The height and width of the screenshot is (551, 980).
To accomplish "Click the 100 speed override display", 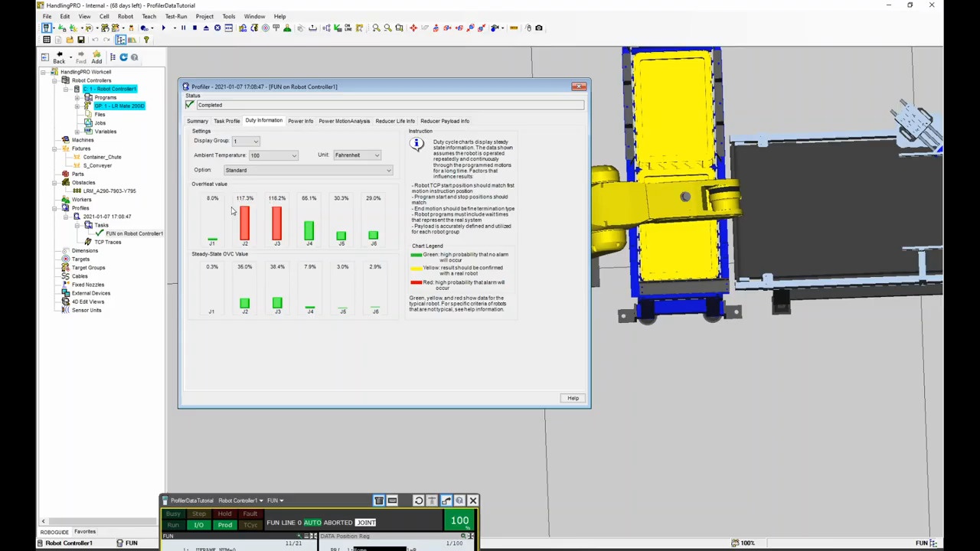I will [459, 520].
